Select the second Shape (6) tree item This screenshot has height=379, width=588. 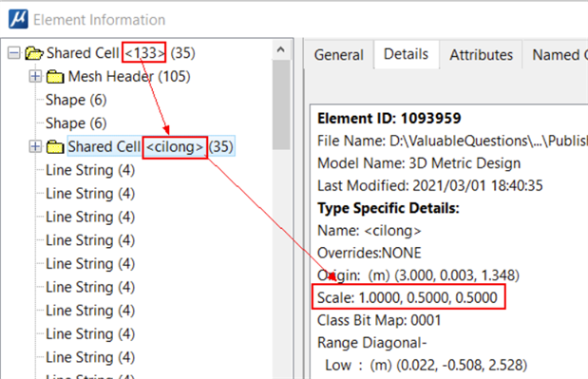tap(76, 123)
